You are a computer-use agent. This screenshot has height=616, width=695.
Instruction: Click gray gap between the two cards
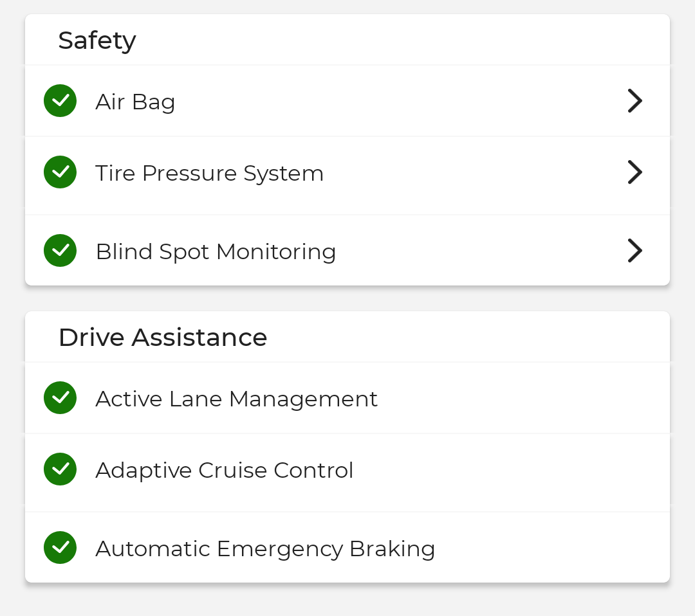347,299
